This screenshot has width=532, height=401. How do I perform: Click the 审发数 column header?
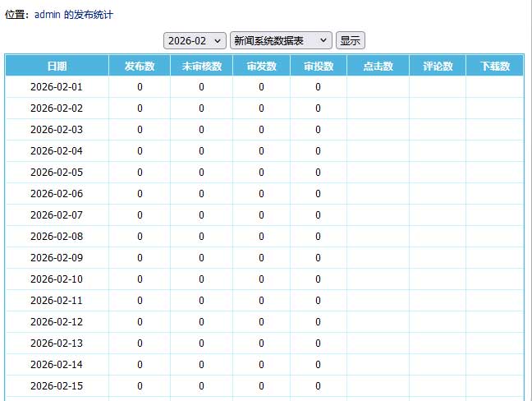pos(261,66)
